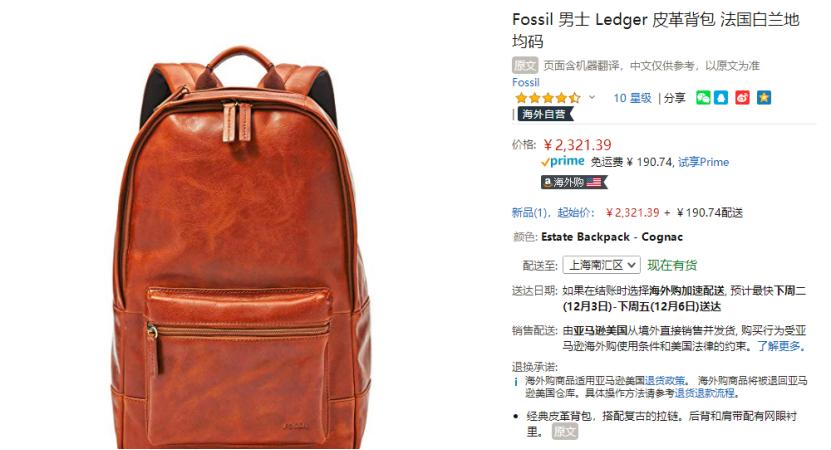Screen dimensions: 831x450
Task: Click the Fossil backpack product image
Action: coord(241,246)
